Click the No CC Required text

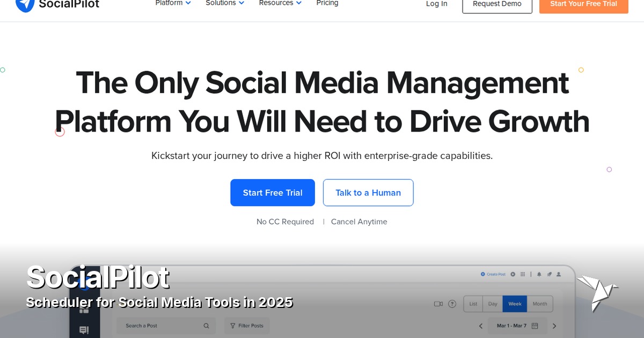[x=285, y=222]
